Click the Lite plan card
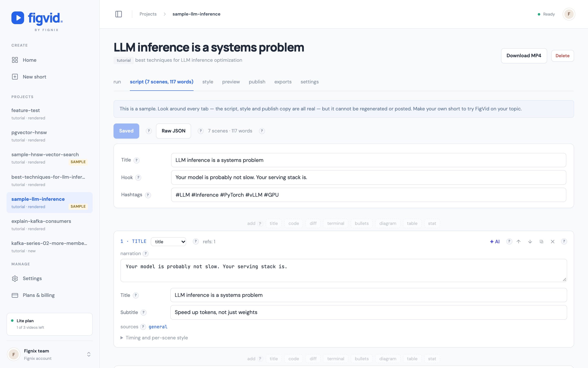The height and width of the screenshot is (368, 588). (x=50, y=324)
